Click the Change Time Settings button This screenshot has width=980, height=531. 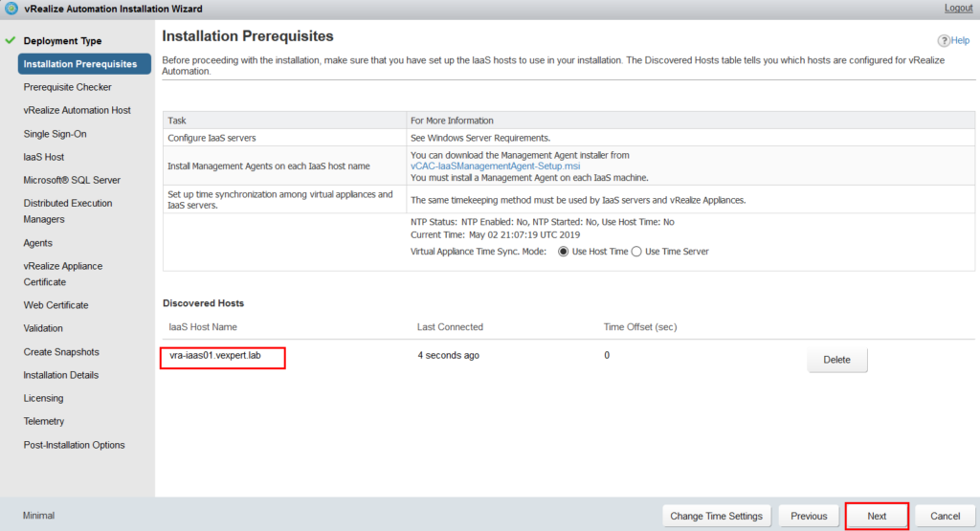point(716,516)
